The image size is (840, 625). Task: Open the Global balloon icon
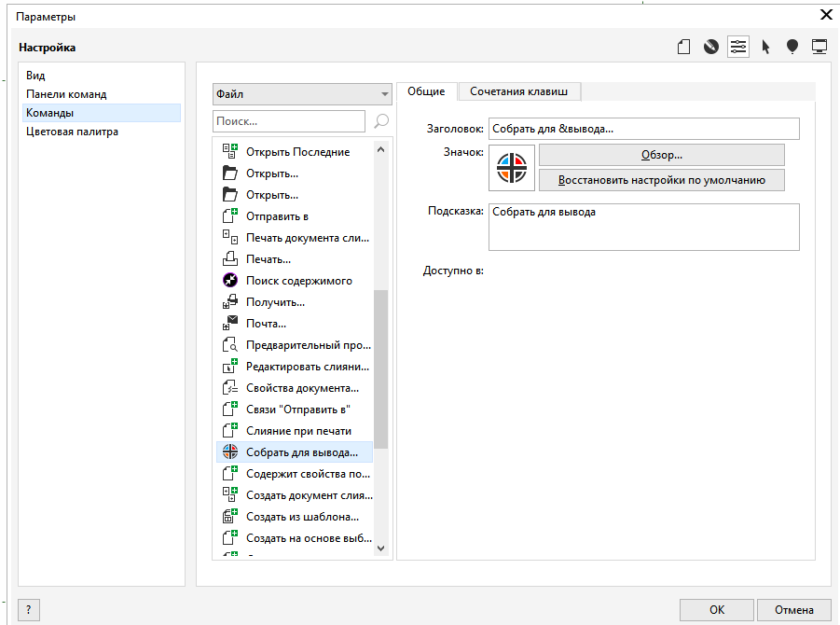pos(792,48)
